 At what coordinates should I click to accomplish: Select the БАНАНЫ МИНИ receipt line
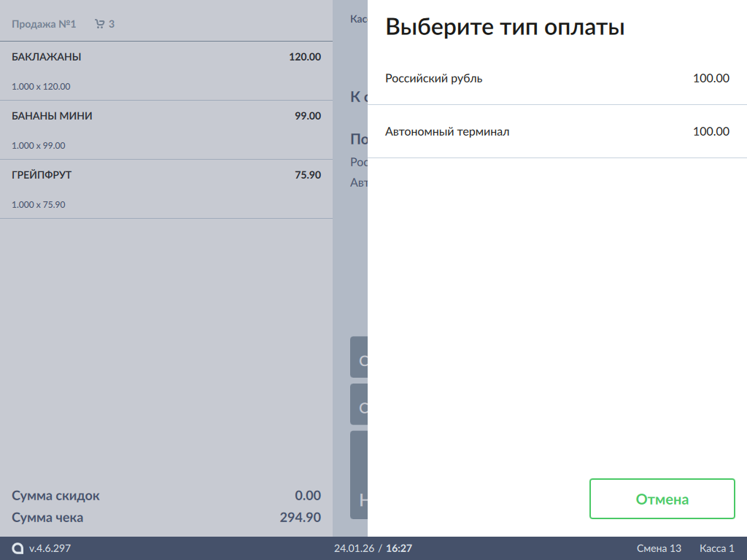tap(52, 116)
